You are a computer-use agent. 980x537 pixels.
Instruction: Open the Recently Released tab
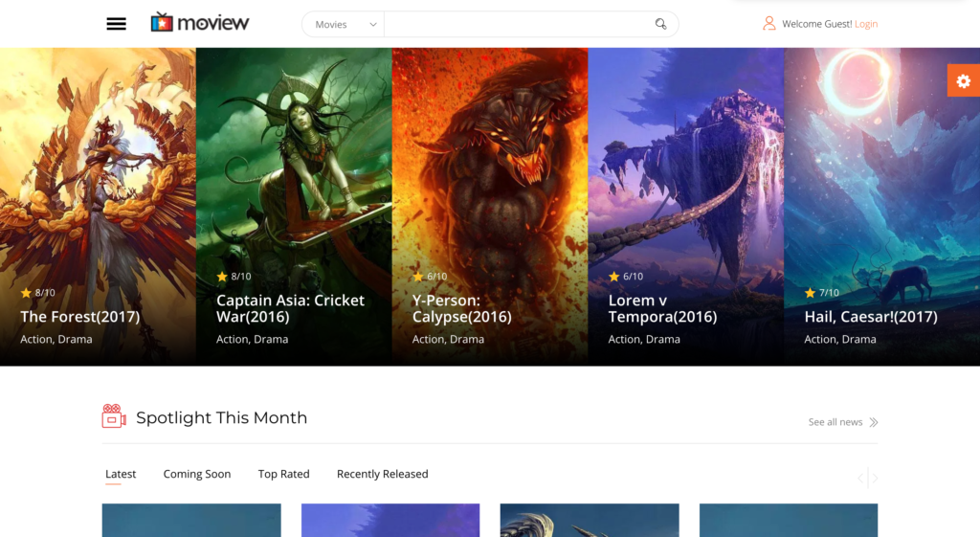(382, 474)
